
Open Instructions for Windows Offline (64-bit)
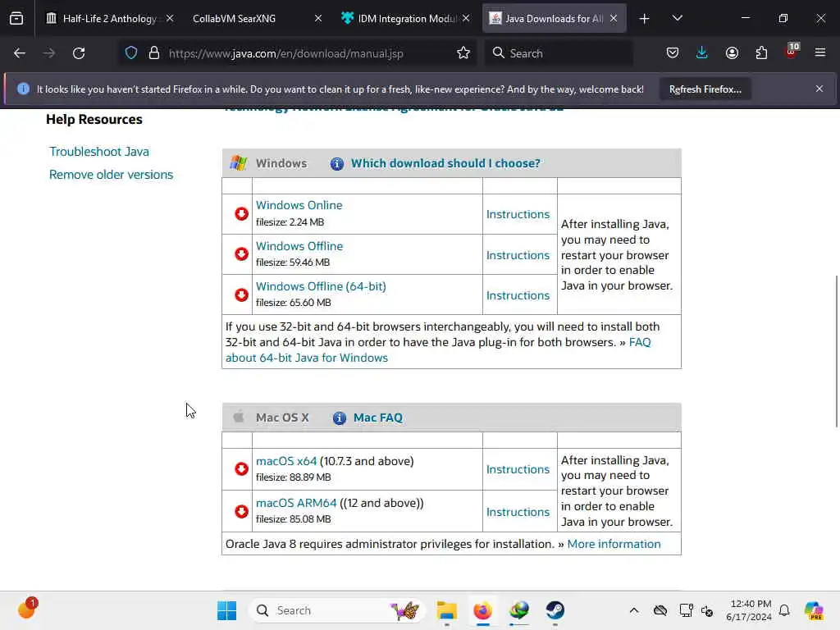coord(518,295)
